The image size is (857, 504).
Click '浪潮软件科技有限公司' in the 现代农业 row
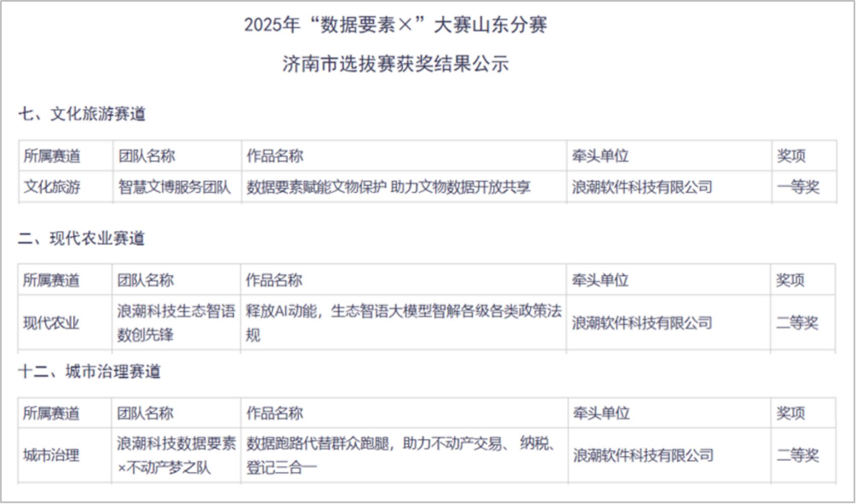tap(642, 323)
